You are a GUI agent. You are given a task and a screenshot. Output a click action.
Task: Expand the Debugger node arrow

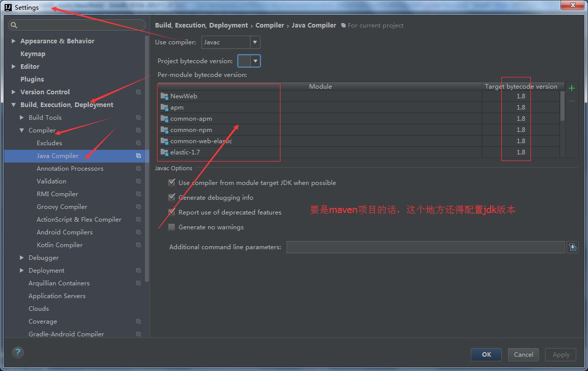click(x=22, y=257)
